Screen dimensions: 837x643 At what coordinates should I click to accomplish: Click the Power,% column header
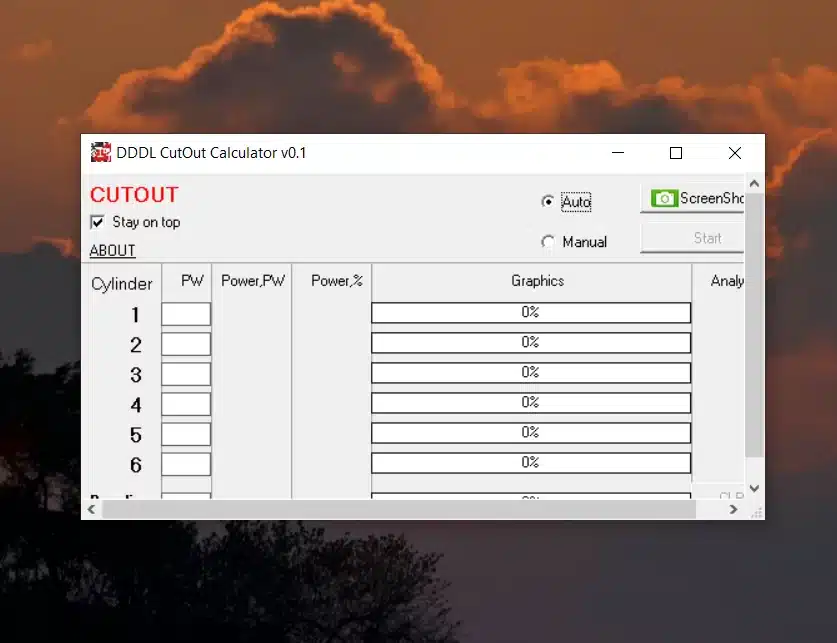331,281
